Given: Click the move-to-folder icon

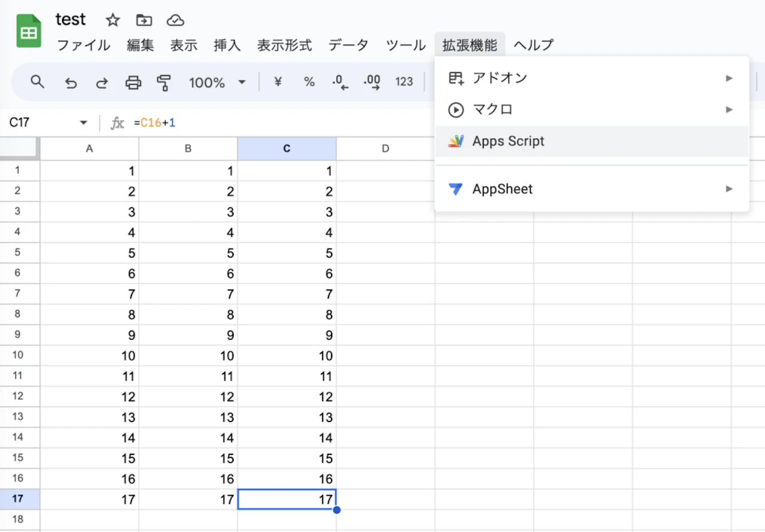Looking at the screenshot, I should (x=144, y=20).
